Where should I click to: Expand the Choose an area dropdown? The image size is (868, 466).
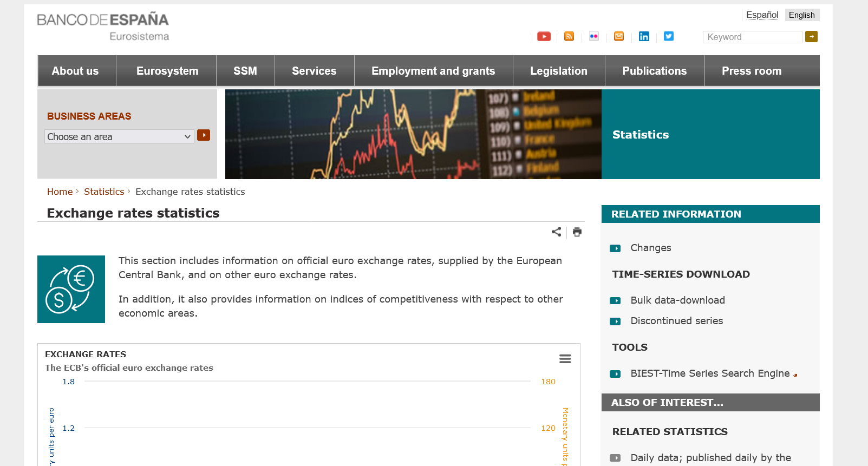pyautogui.click(x=119, y=136)
